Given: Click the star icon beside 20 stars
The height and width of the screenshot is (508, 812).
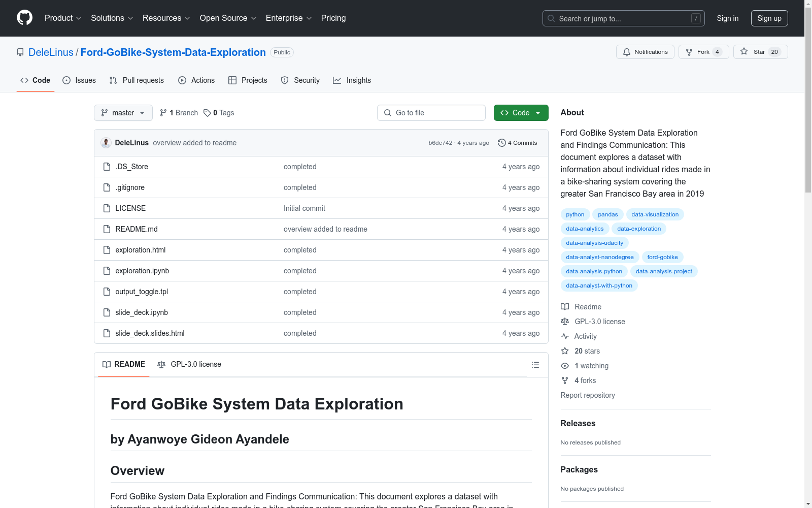Looking at the screenshot, I should (x=565, y=351).
